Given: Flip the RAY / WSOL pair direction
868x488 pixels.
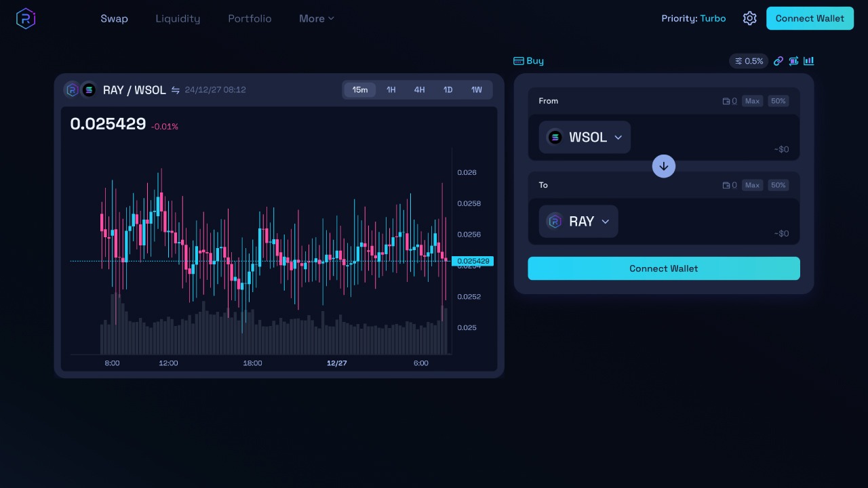Looking at the screenshot, I should click(176, 90).
